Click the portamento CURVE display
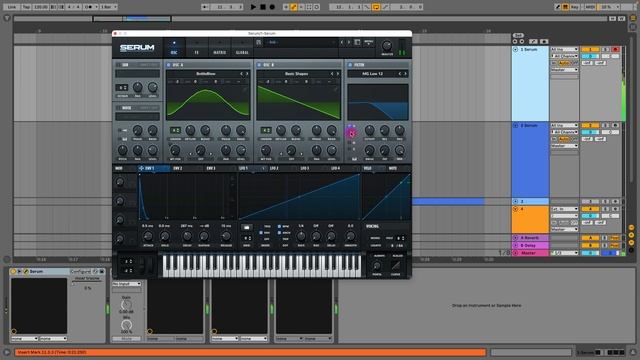Image resolution: width=640 pixels, height=360 pixels. 396,266
